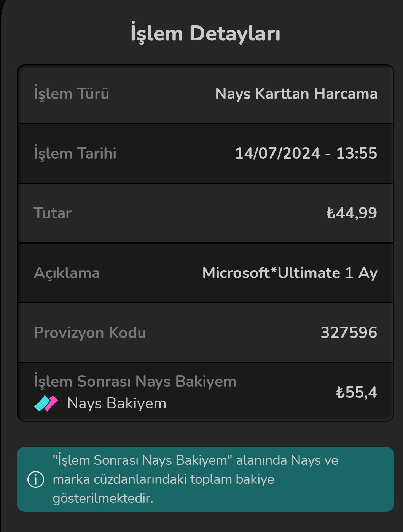The height and width of the screenshot is (532, 403).
Task: Click the transaction date 14/07/2024 - 13:55
Action: (306, 153)
